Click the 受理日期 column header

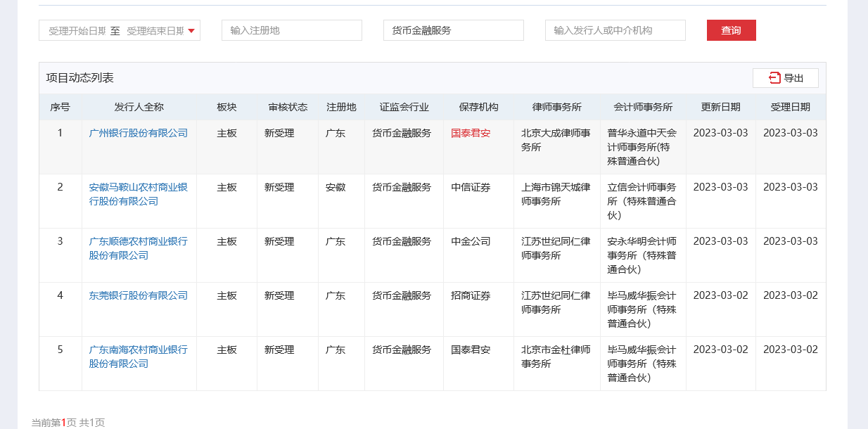(791, 107)
